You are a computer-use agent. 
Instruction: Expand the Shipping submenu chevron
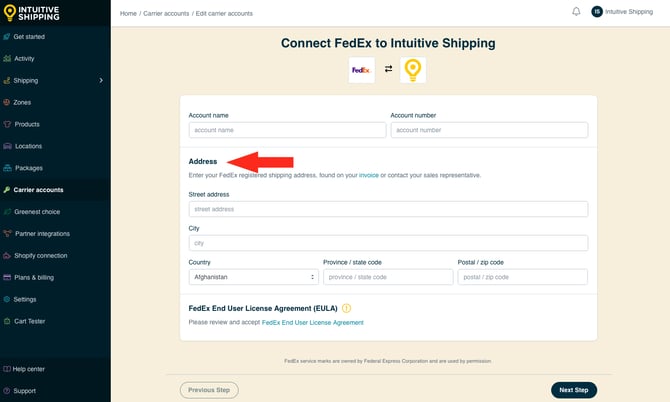(101, 80)
